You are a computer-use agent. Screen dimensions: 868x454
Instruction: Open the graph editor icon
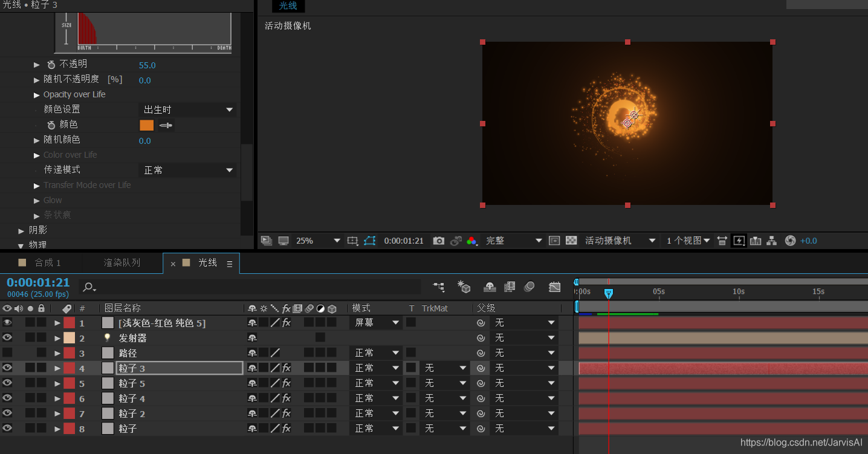555,287
